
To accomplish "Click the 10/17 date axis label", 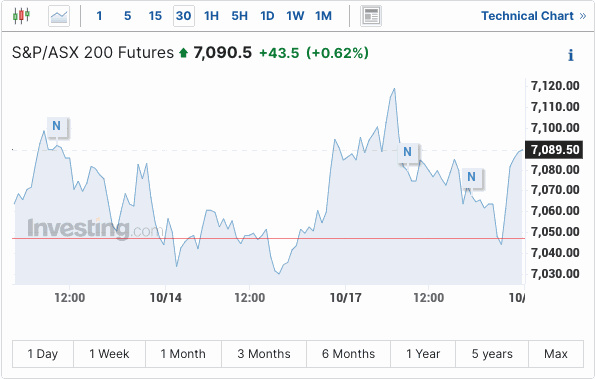I will (345, 298).
